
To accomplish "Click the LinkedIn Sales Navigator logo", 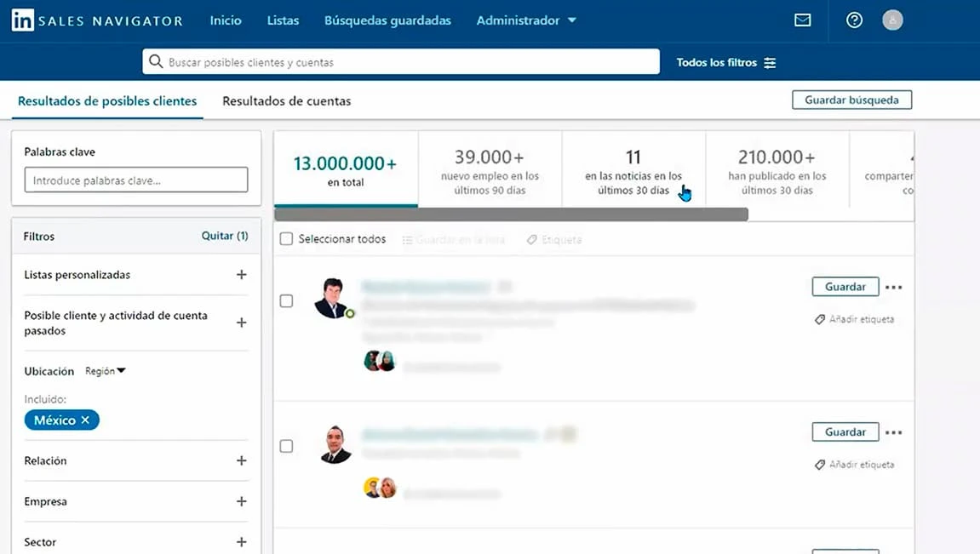I will (x=98, y=20).
